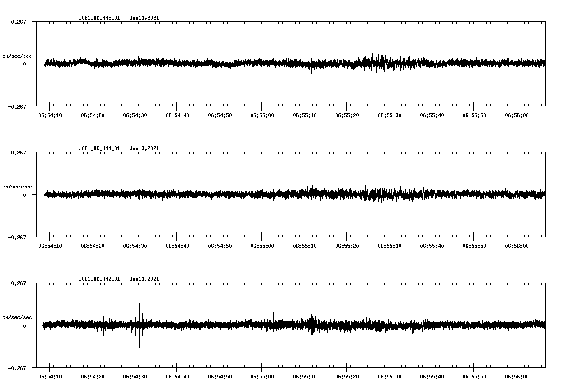This screenshot has height=392, width=576.
Task: Pick the 06:56:00 time label under HNE plot
Action: [517, 115]
